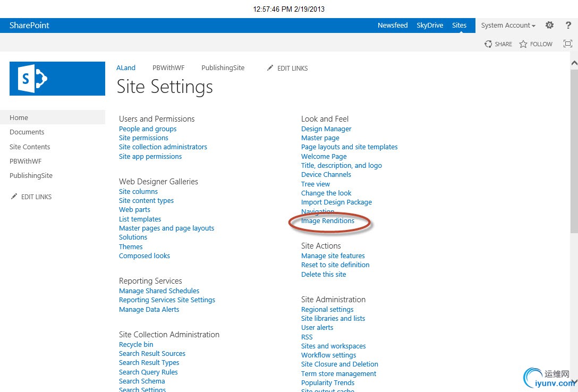Image resolution: width=578 pixels, height=392 pixels.
Task: Expand the System Account dropdown
Action: click(508, 25)
